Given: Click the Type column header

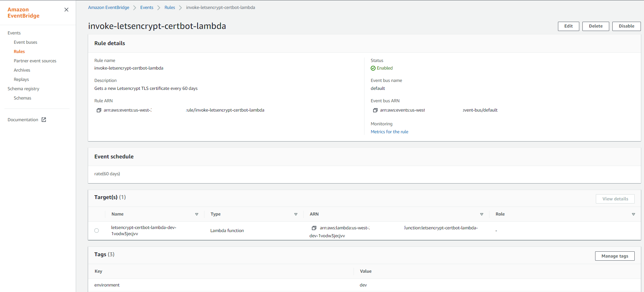Looking at the screenshot, I should click(215, 214).
